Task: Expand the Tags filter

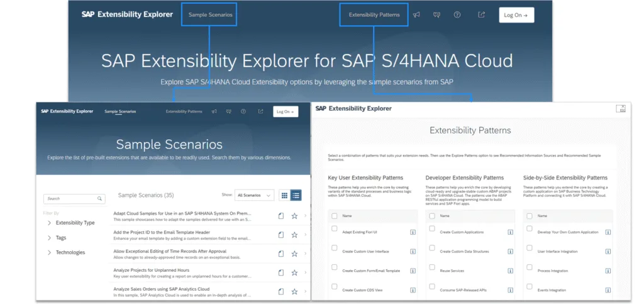Action: tap(49, 237)
